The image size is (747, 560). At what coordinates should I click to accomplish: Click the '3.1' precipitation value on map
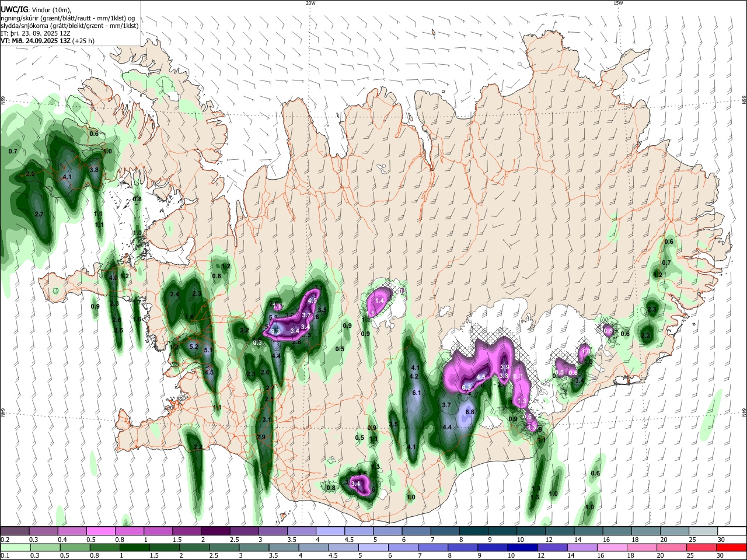pos(267,420)
